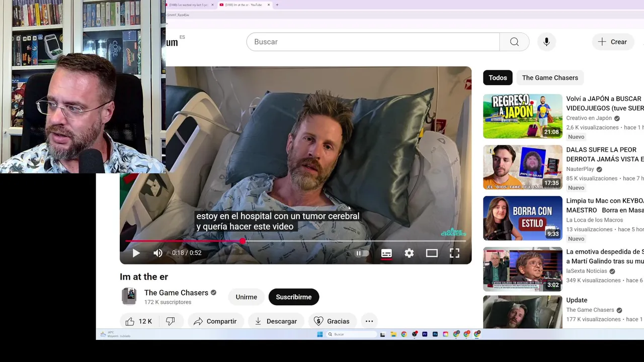Open Adobe Premiere Pro from the taskbar
This screenshot has width=644, height=362.
pyautogui.click(x=425, y=334)
